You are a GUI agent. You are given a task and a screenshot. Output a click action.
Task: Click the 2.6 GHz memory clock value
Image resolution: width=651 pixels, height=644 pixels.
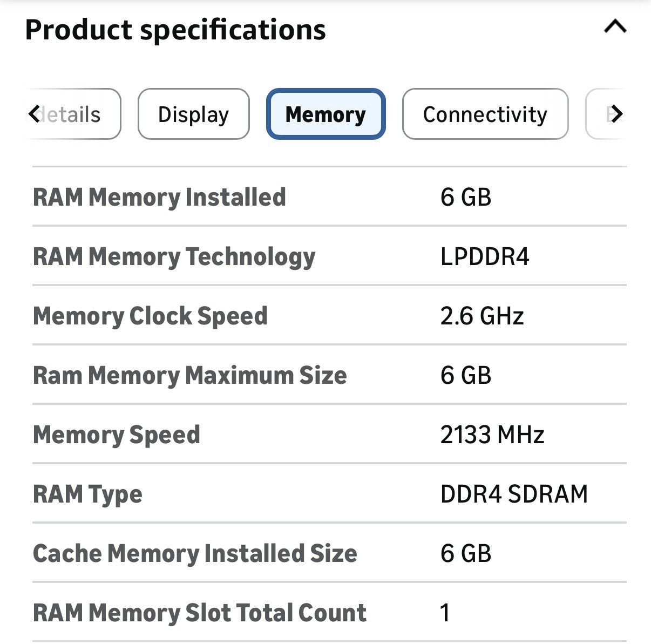(482, 316)
